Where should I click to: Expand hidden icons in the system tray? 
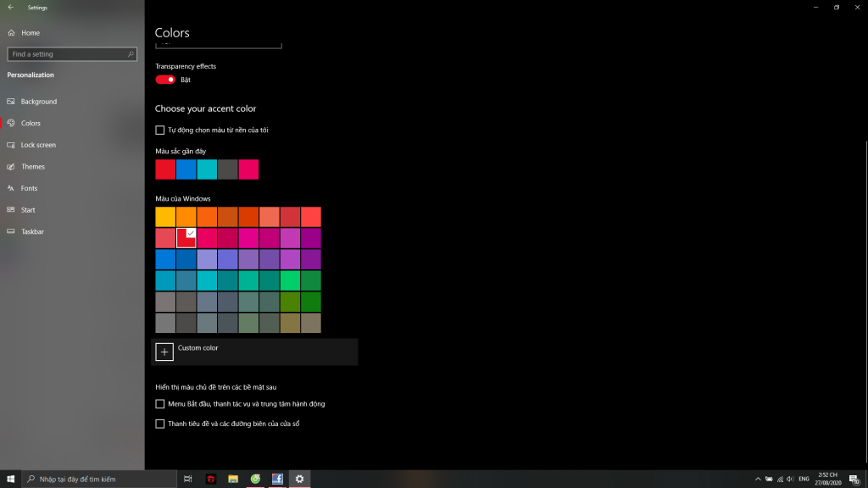tap(757, 479)
